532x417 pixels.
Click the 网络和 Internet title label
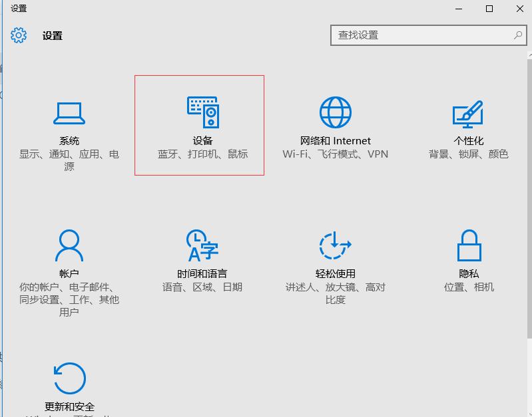335,141
